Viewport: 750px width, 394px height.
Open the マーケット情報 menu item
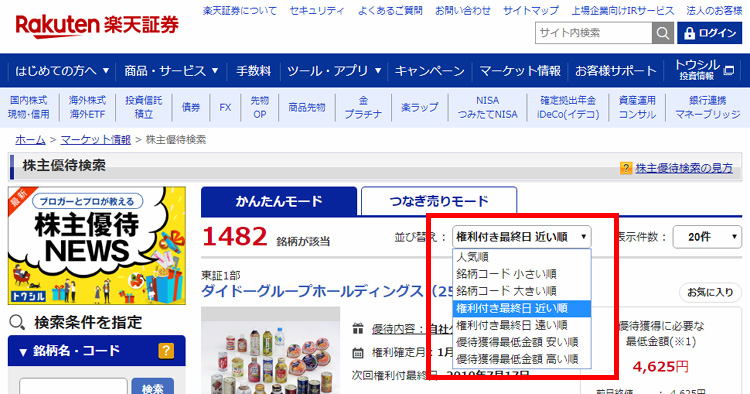point(520,71)
